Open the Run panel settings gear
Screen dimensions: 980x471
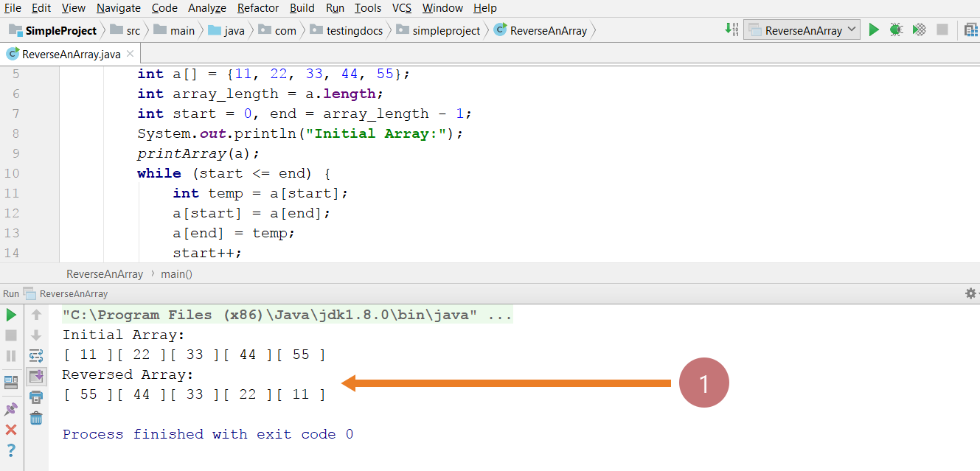[x=971, y=293]
